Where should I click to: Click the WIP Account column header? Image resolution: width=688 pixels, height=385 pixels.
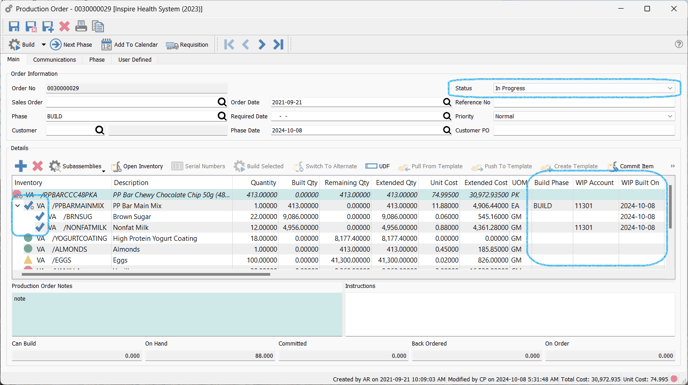(x=595, y=183)
